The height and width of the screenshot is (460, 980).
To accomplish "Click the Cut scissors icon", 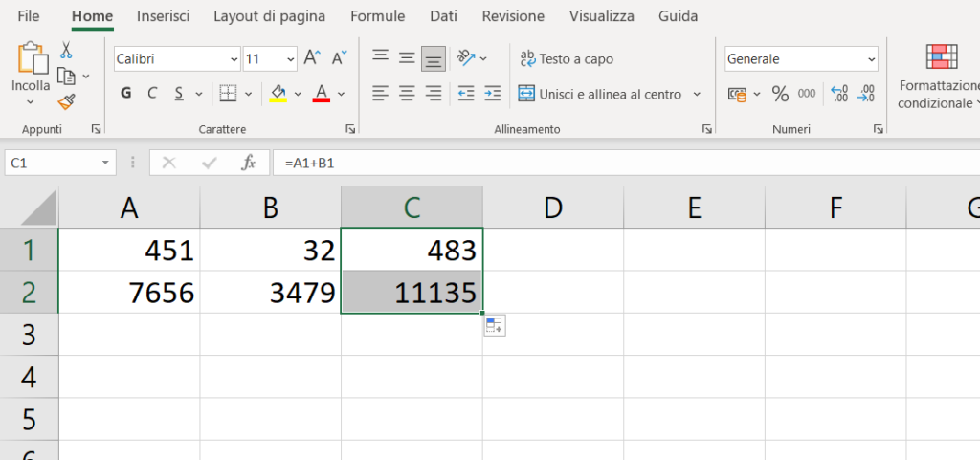I will coord(66,50).
